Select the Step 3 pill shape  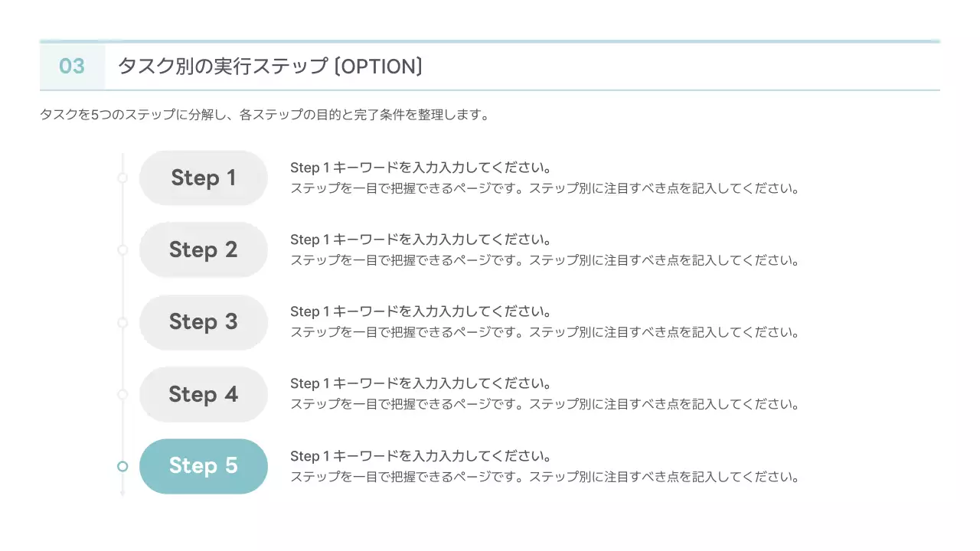click(203, 322)
